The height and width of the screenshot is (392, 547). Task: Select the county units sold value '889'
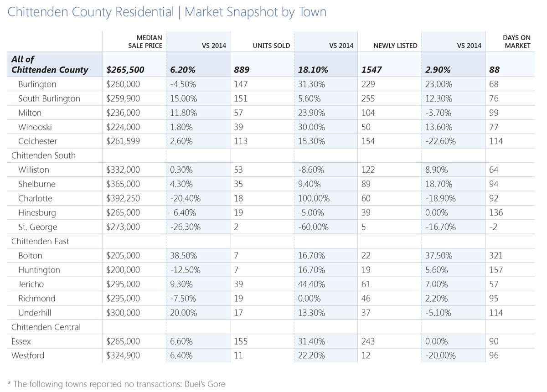click(x=242, y=70)
